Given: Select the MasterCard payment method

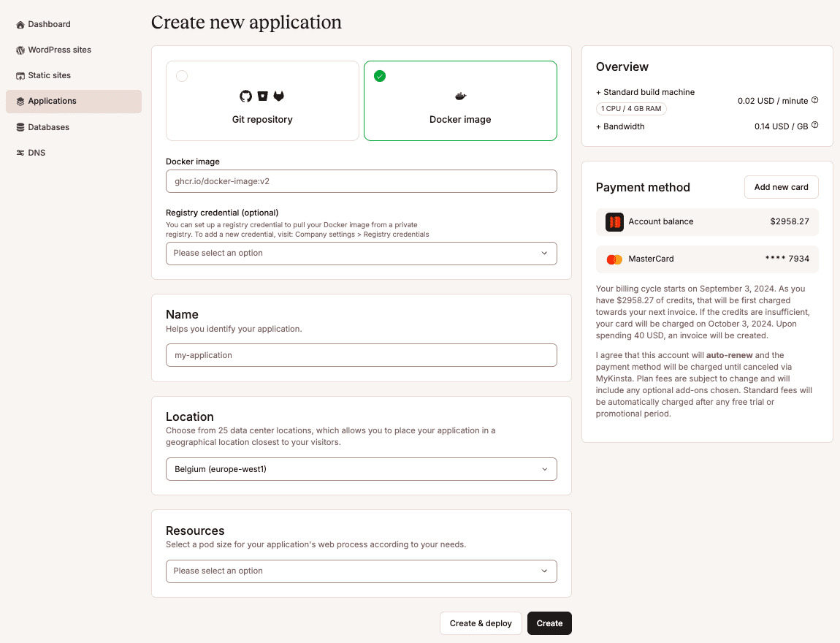Looking at the screenshot, I should [x=707, y=259].
